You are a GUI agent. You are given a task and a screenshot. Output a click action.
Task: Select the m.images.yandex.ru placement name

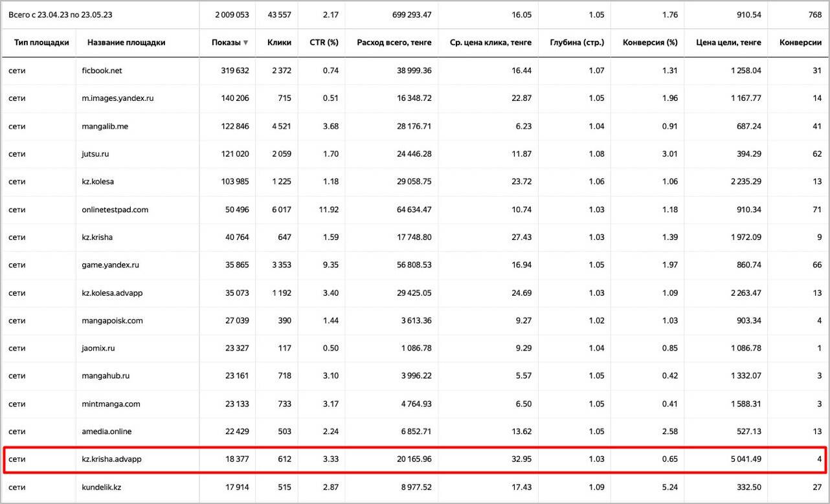click(118, 98)
